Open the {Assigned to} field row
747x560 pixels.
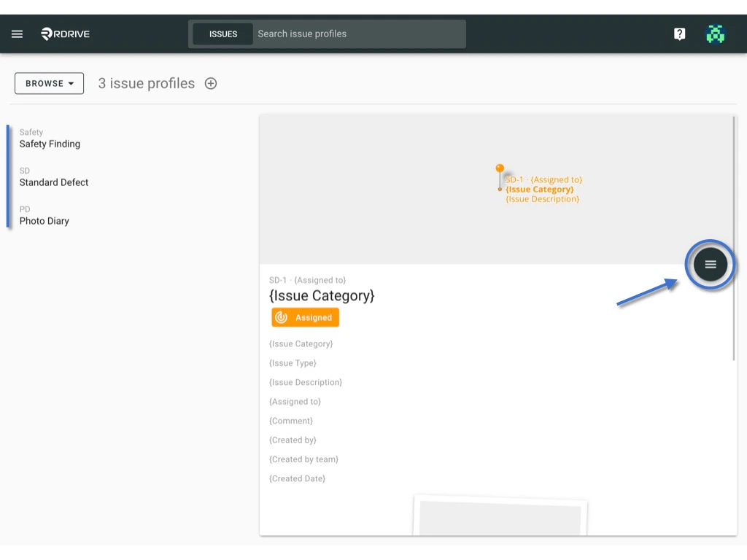click(295, 401)
